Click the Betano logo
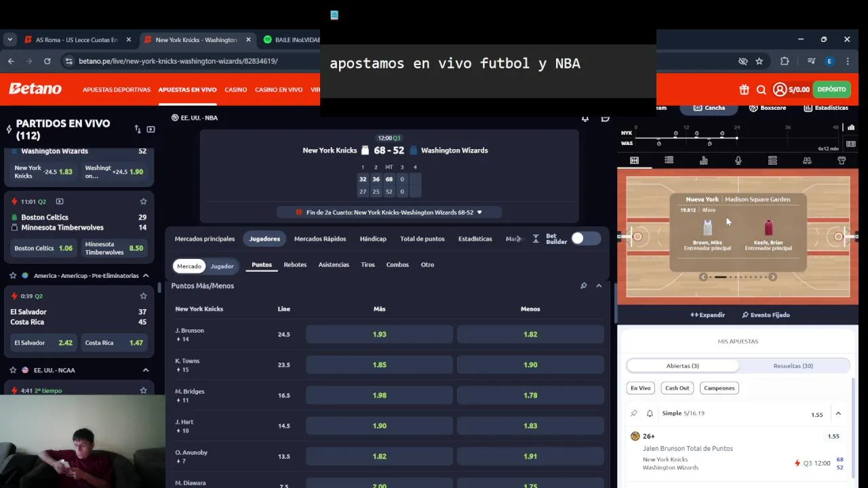The image size is (868, 488). tap(35, 89)
